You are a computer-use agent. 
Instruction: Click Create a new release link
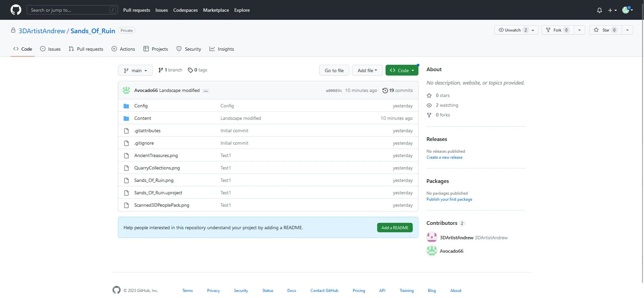click(x=444, y=157)
